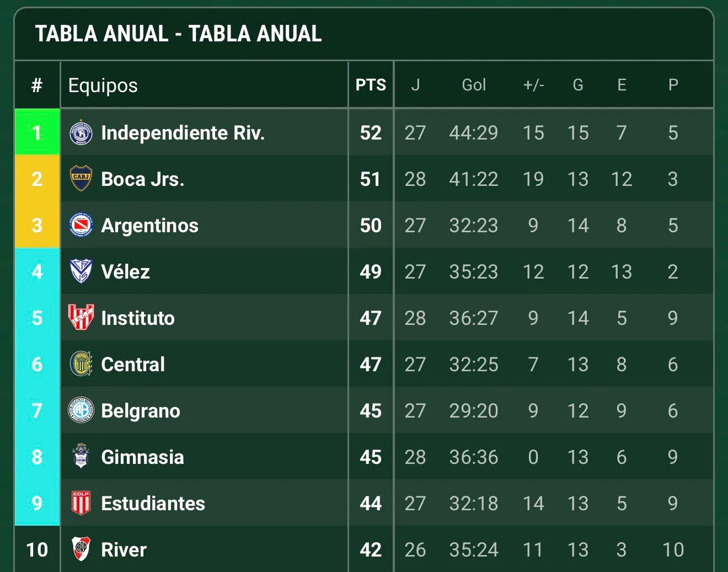Click the Argentinos team badge

tap(81, 225)
